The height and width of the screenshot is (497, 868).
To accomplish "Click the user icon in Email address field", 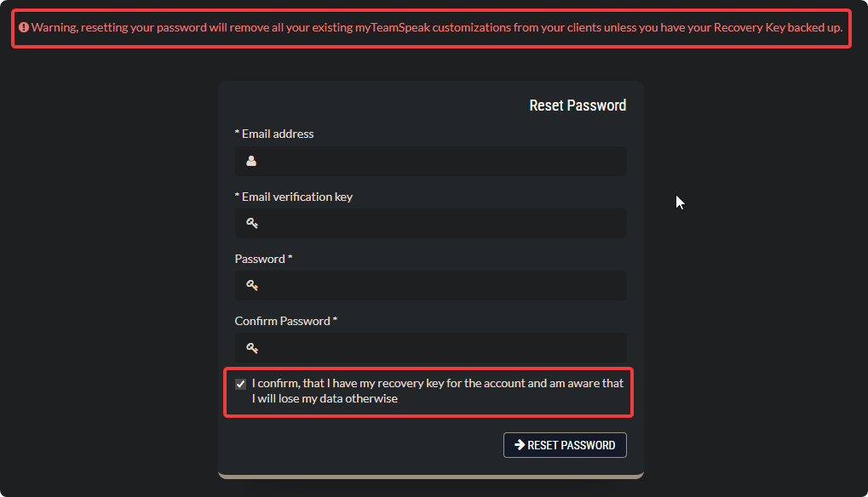I will tap(251, 161).
